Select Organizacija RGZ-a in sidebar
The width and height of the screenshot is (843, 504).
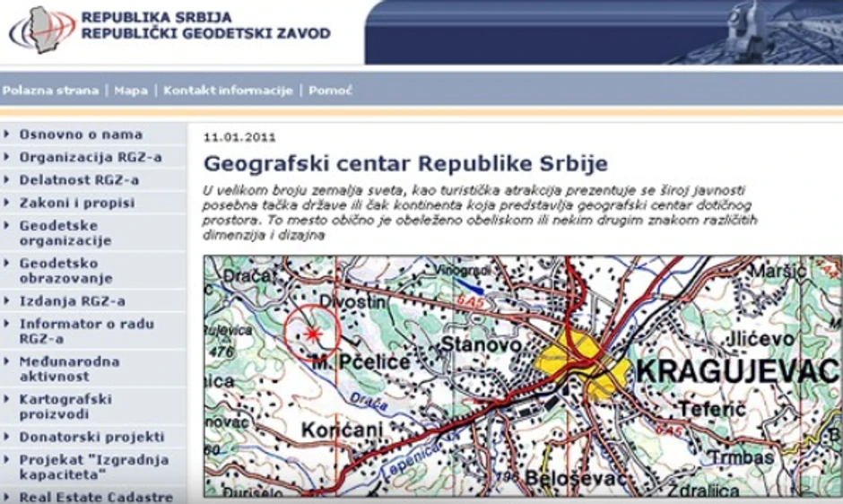click(91, 157)
